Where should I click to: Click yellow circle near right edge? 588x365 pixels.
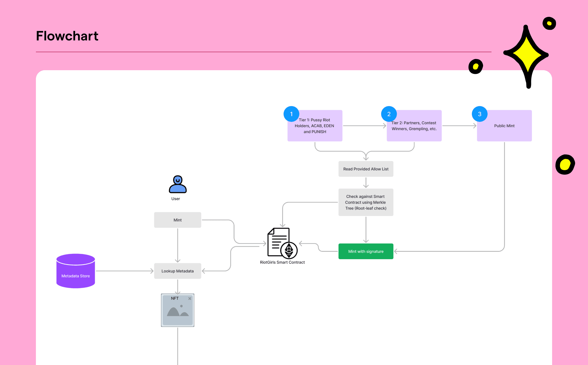[565, 165]
